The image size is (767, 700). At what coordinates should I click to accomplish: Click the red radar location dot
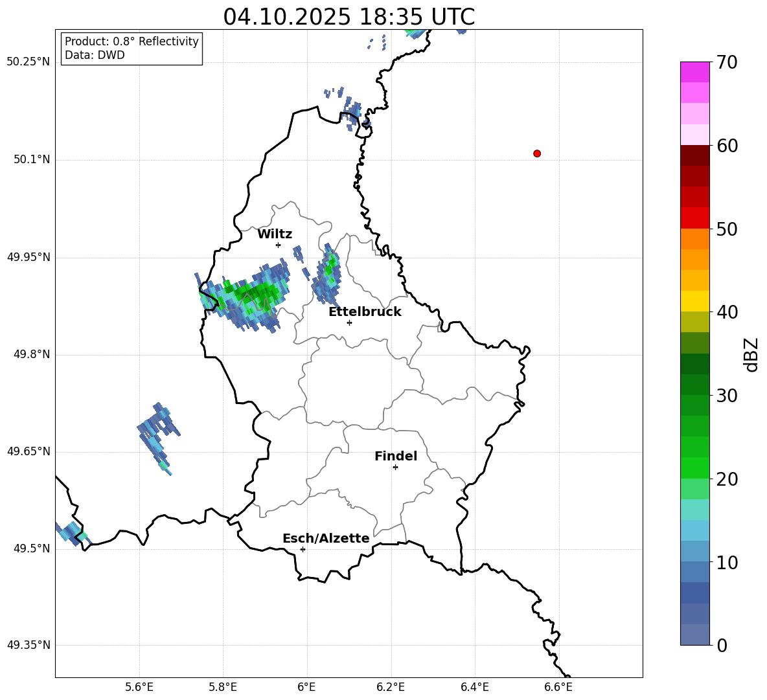pyautogui.click(x=537, y=153)
